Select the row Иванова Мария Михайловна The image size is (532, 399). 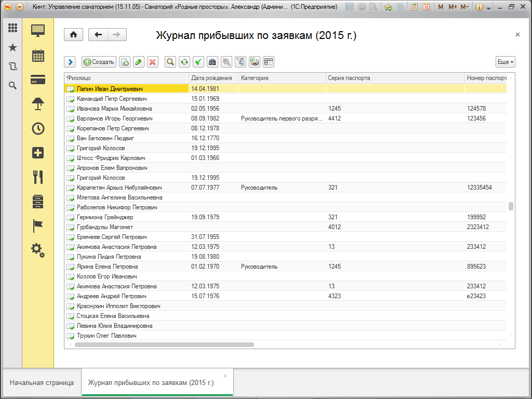click(114, 109)
